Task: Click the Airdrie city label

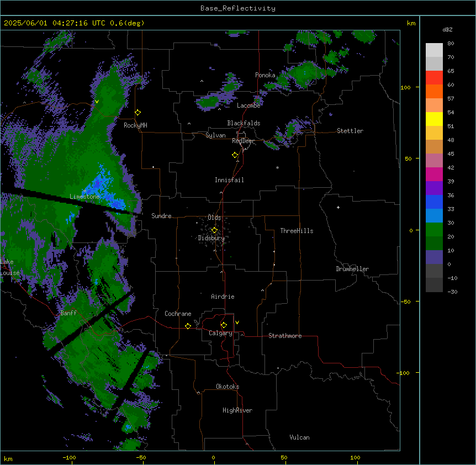Action: point(223,297)
